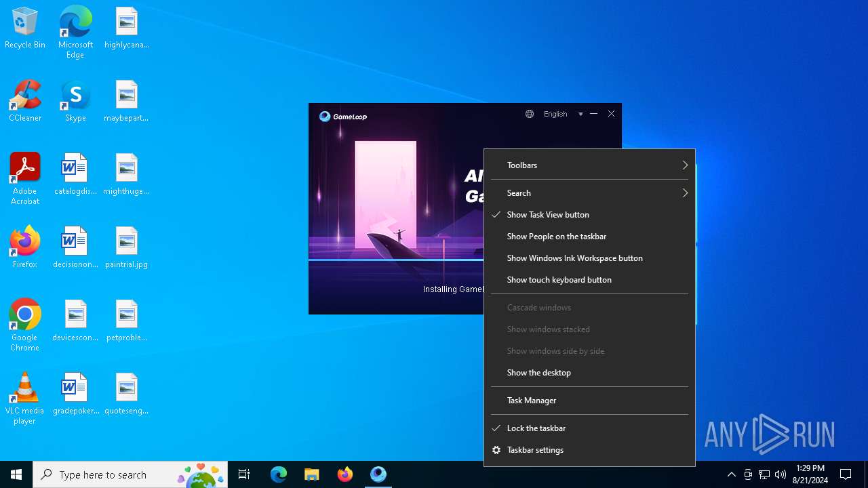Select the decisionon Word document icon
Image resolution: width=868 pixels, height=488 pixels.
(x=75, y=248)
